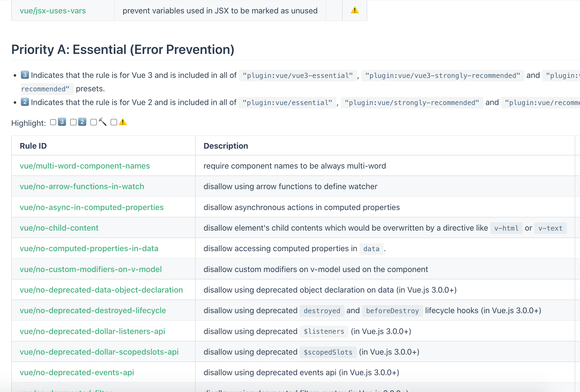This screenshot has height=392, width=580.
Task: Toggle the warning highlight checkbox
Action: (x=114, y=122)
